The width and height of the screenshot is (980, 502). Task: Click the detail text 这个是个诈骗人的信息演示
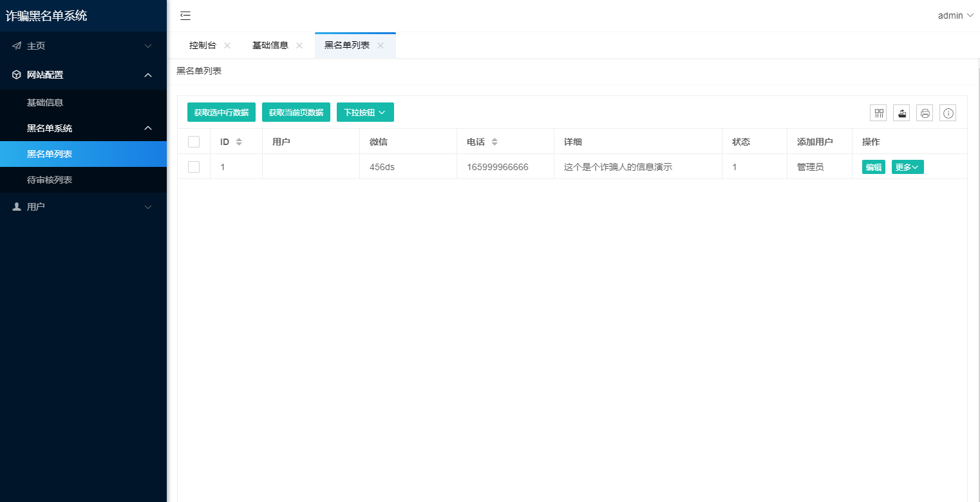tap(618, 167)
